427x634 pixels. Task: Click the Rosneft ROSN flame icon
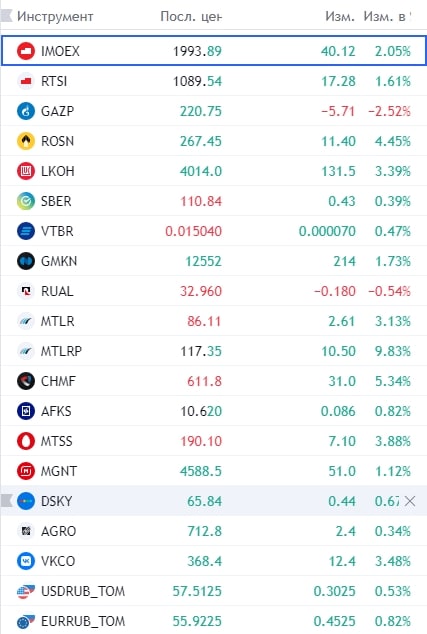coord(26,141)
